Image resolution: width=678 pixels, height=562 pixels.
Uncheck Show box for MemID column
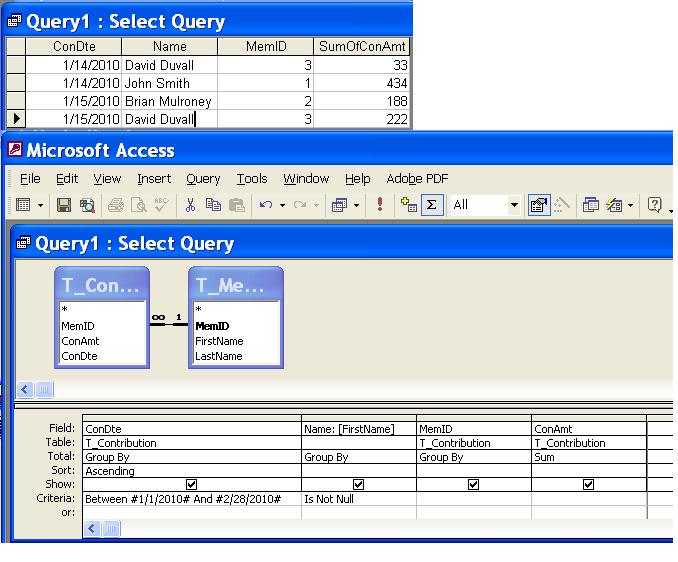pos(473,484)
